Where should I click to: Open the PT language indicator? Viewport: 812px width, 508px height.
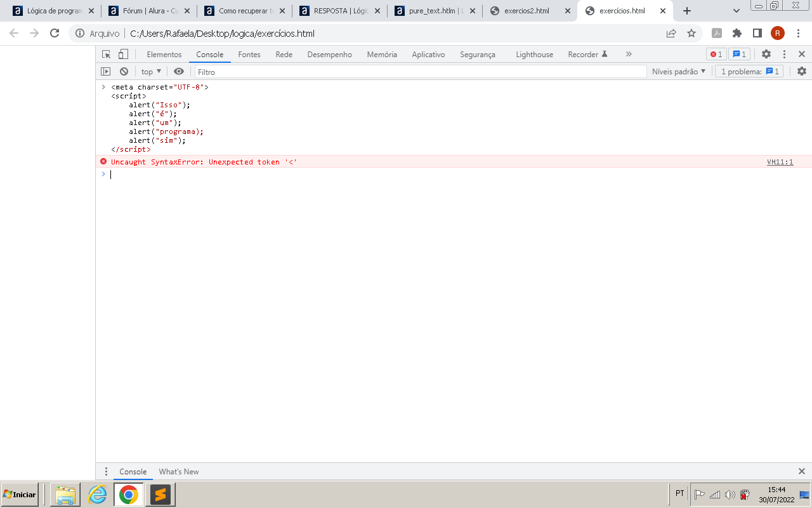(x=679, y=493)
